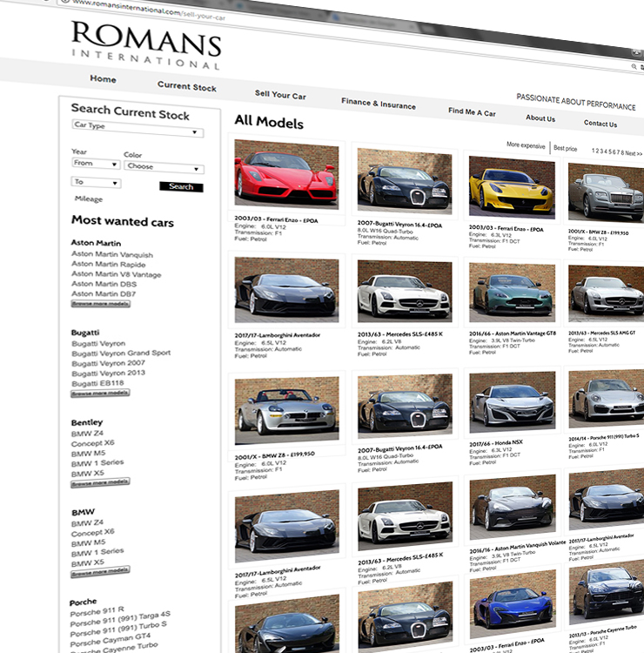Sort listings by More expensive
This screenshot has height=653, width=644.
pos(526,145)
